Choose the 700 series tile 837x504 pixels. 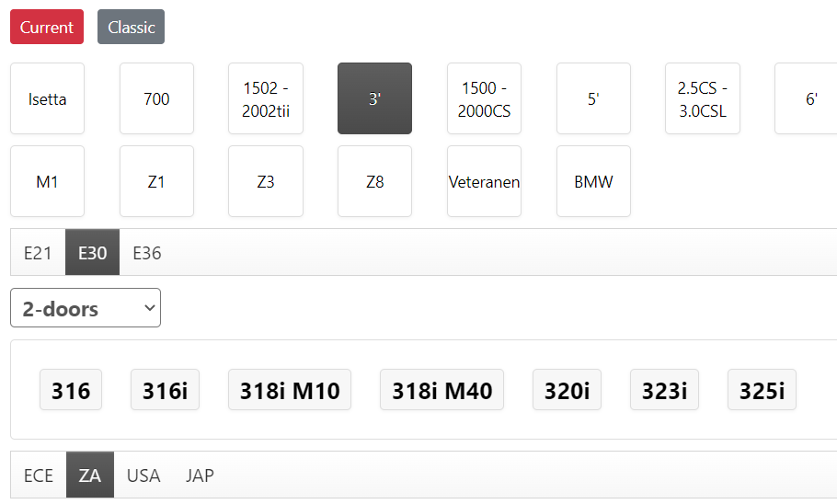(156, 98)
